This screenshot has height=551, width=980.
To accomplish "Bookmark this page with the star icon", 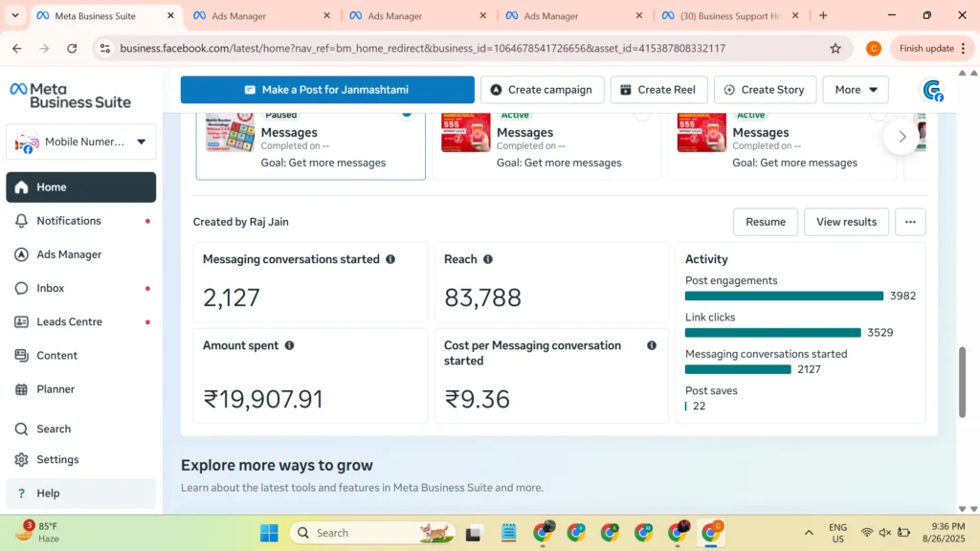I will [x=835, y=49].
